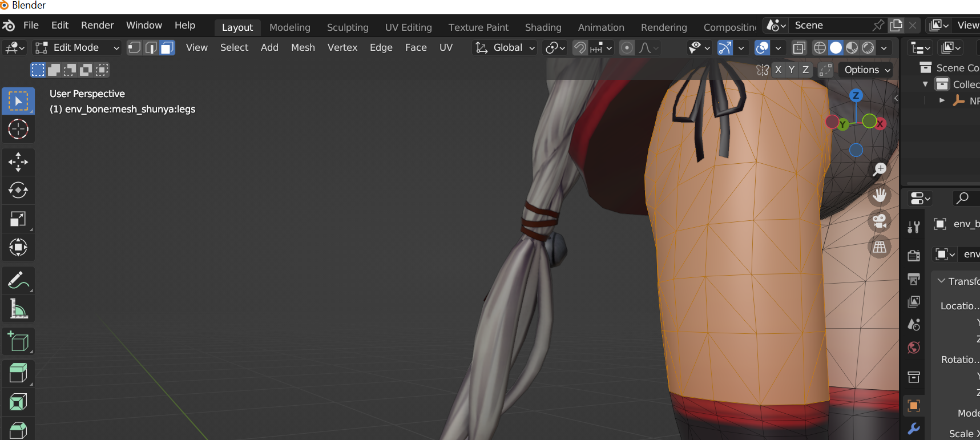
Task: Open the Vertex menu
Action: [342, 47]
